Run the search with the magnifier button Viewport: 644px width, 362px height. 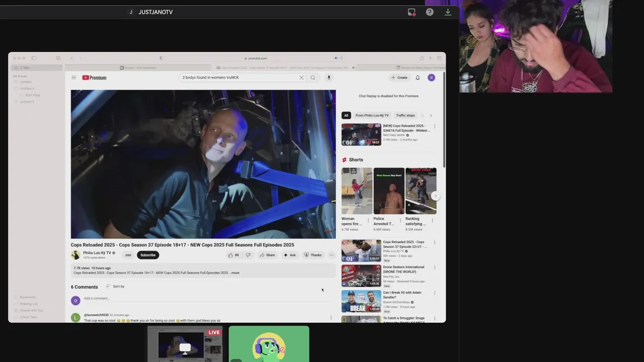coord(313,77)
